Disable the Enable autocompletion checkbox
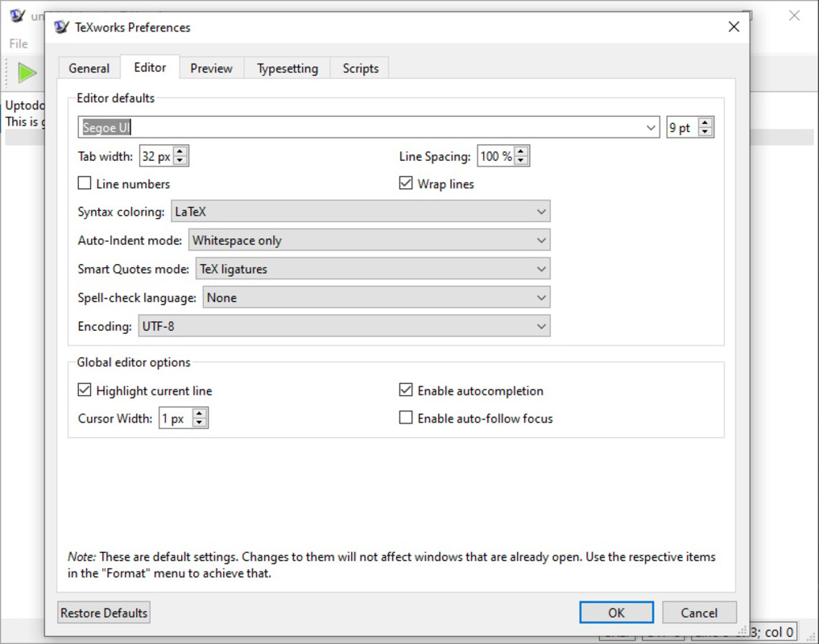819x644 pixels. tap(406, 390)
